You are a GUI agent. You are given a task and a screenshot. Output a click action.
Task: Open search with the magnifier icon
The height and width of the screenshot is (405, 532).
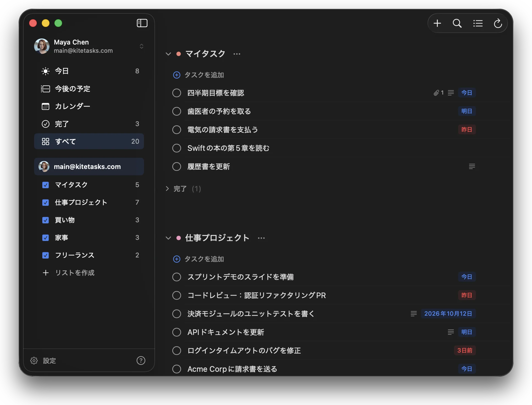(x=457, y=23)
